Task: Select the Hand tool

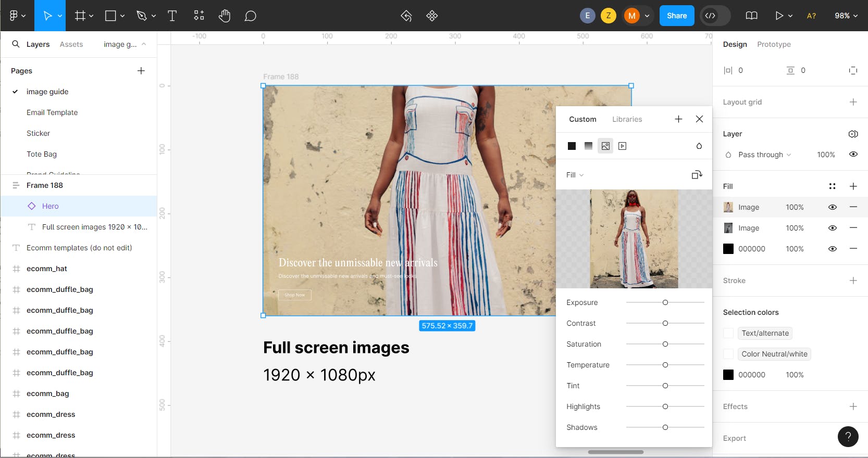Action: [225, 16]
